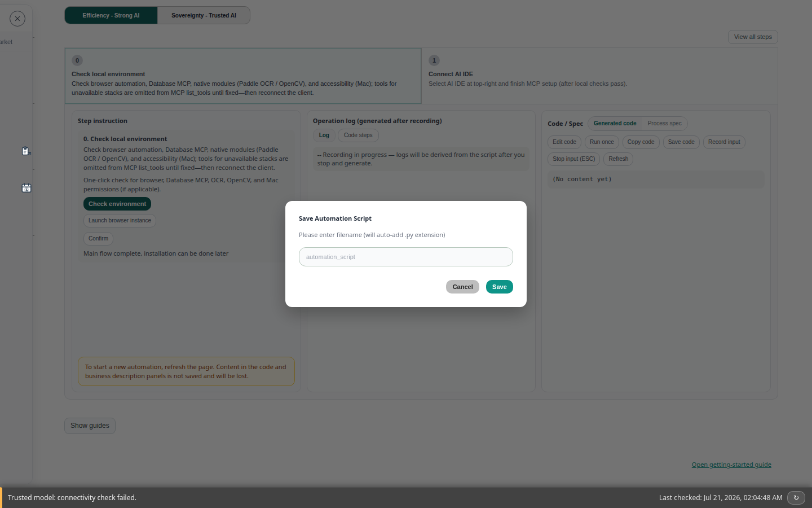Viewport: 812px width, 508px height.
Task: Click the Refresh button in Code panel
Action: coord(619,159)
